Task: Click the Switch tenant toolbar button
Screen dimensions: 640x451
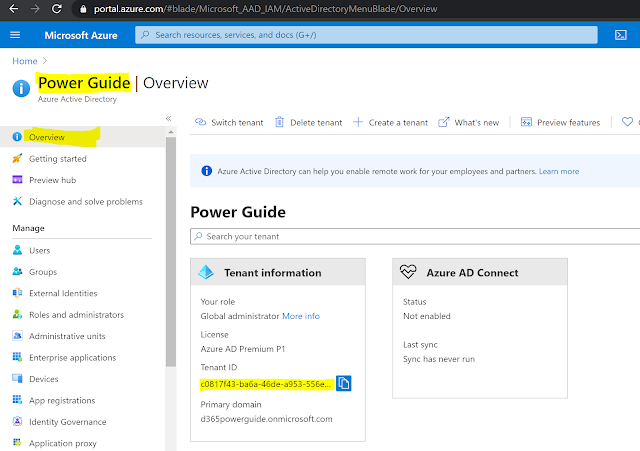Action: 229,122
